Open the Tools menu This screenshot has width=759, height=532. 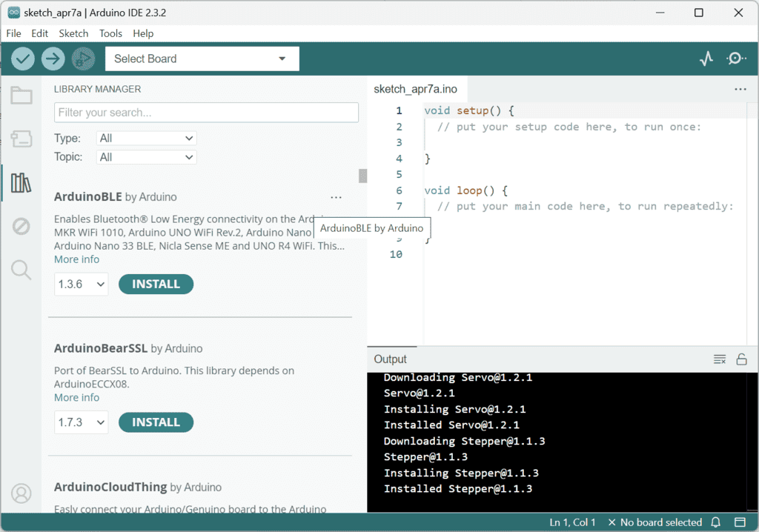coord(110,33)
